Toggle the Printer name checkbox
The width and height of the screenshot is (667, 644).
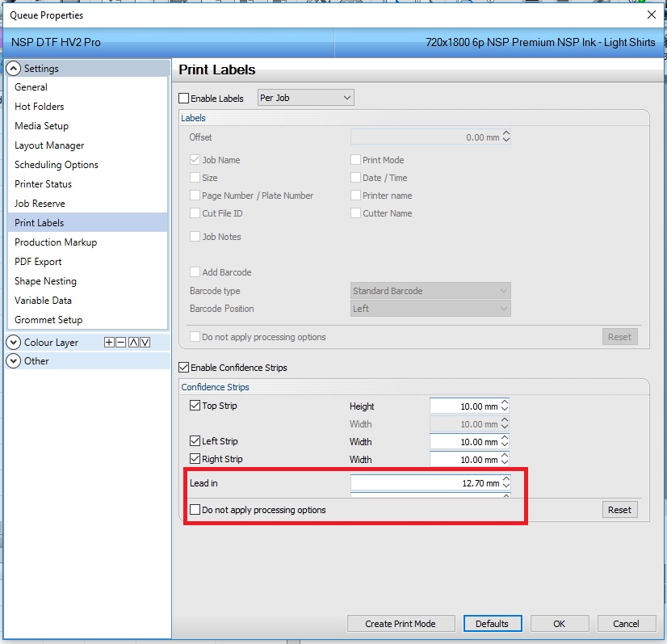pos(355,196)
